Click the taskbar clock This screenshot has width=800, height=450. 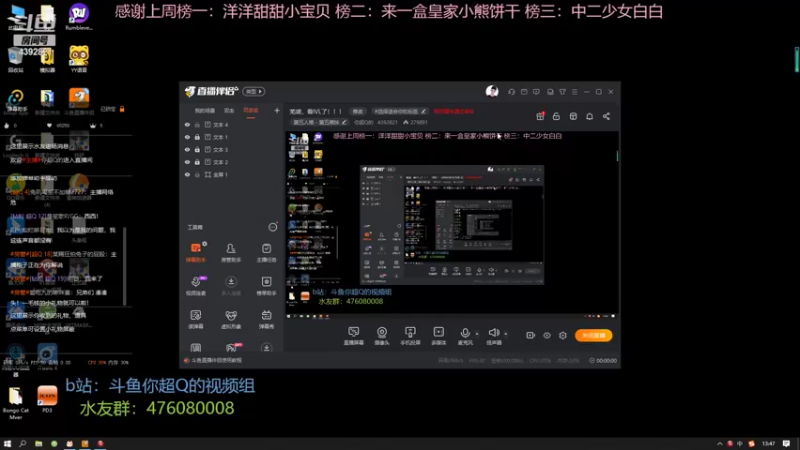point(768,444)
